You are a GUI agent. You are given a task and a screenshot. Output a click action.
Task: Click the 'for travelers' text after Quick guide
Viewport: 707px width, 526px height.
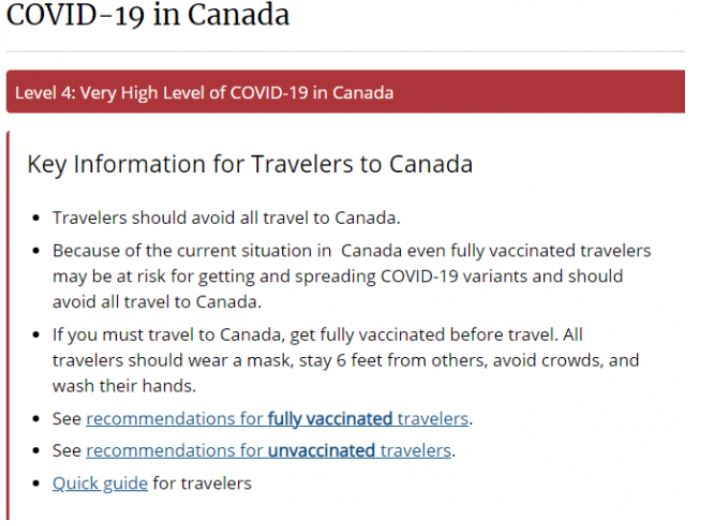click(202, 484)
